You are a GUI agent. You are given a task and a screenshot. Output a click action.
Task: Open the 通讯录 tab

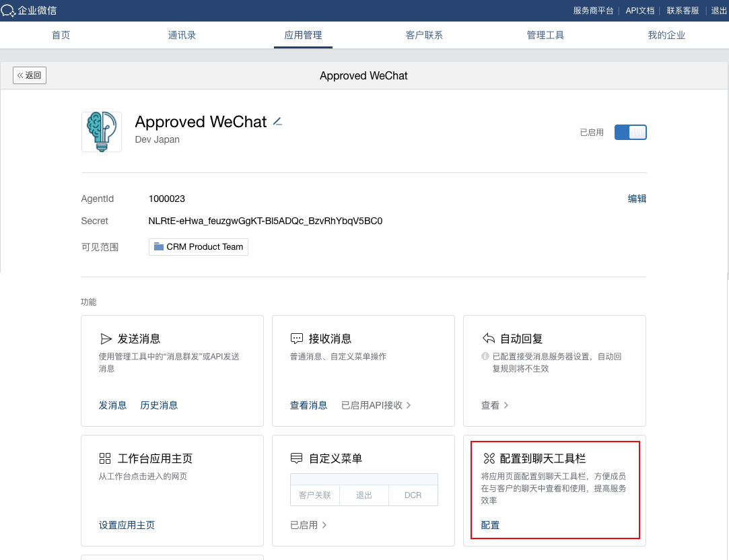182,35
